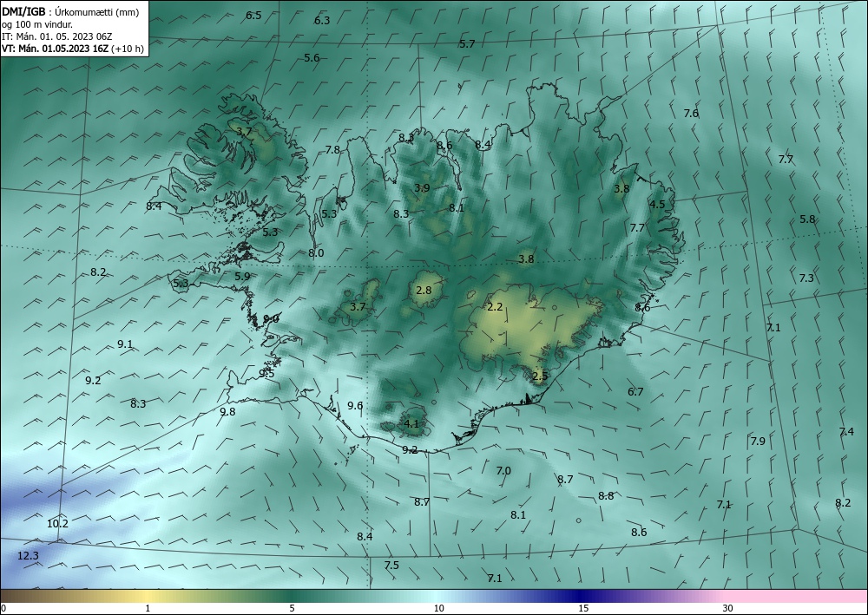Select the 5.8 value over the sea
Screen dimensions: 868x615
pos(807,219)
